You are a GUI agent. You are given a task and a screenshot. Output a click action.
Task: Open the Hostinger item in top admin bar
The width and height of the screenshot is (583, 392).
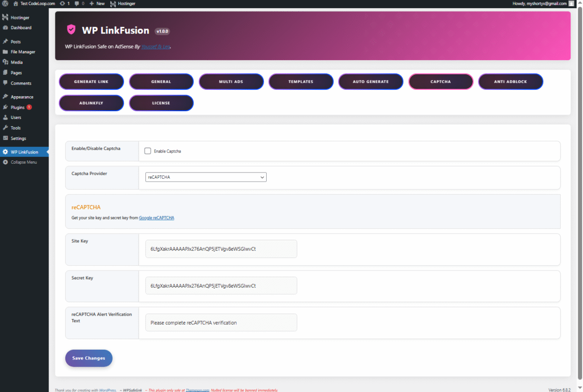tap(123, 3)
